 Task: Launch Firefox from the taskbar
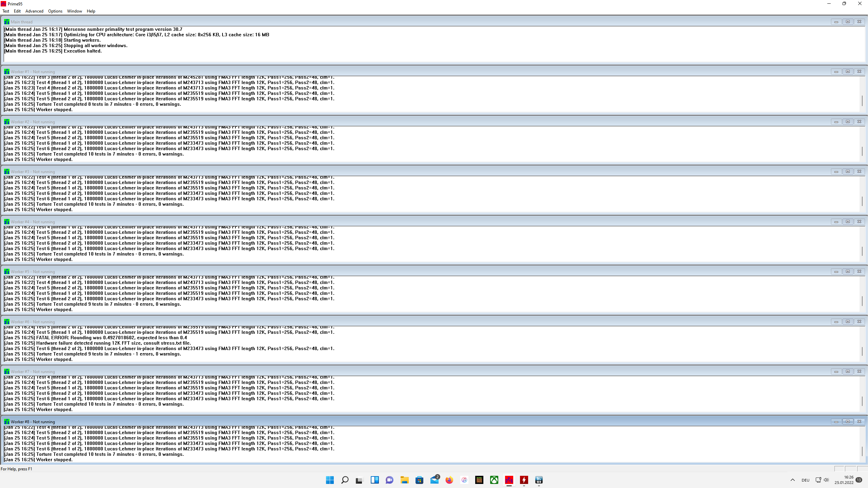pyautogui.click(x=449, y=480)
